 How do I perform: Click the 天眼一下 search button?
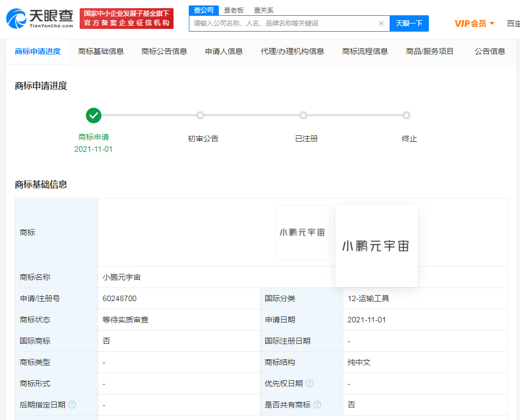click(409, 23)
